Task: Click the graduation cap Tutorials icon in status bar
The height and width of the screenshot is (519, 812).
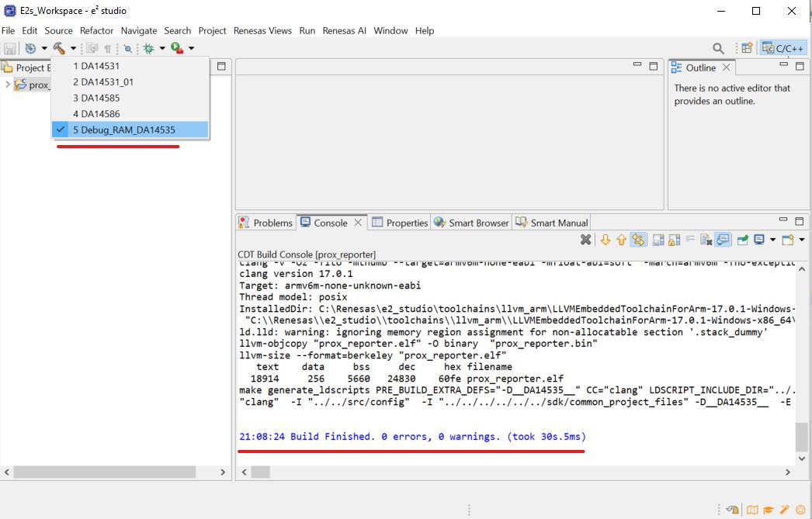Action: [x=769, y=510]
